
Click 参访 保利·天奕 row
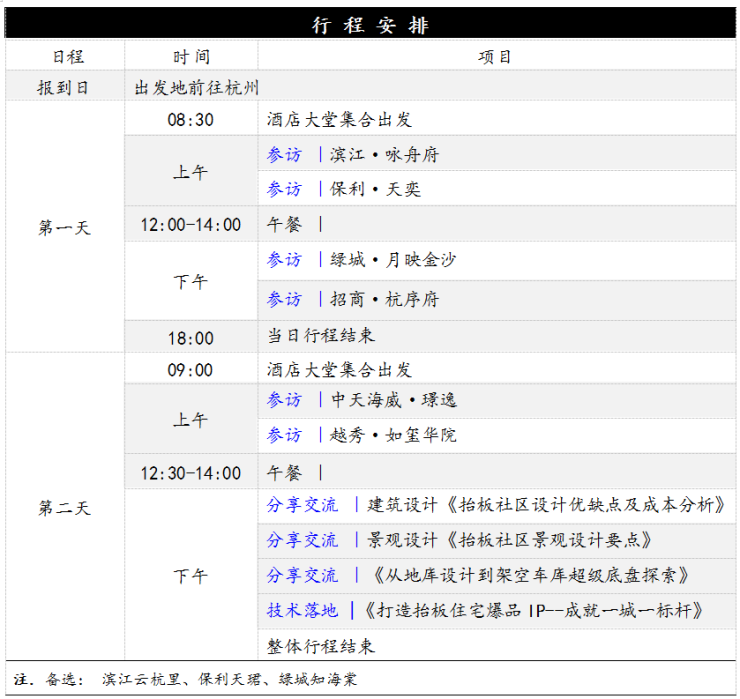496,188
